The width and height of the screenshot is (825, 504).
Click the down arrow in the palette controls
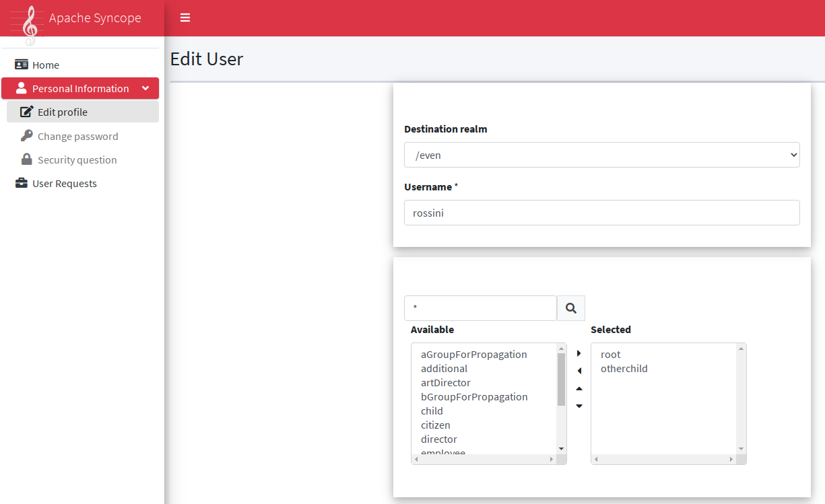point(579,405)
